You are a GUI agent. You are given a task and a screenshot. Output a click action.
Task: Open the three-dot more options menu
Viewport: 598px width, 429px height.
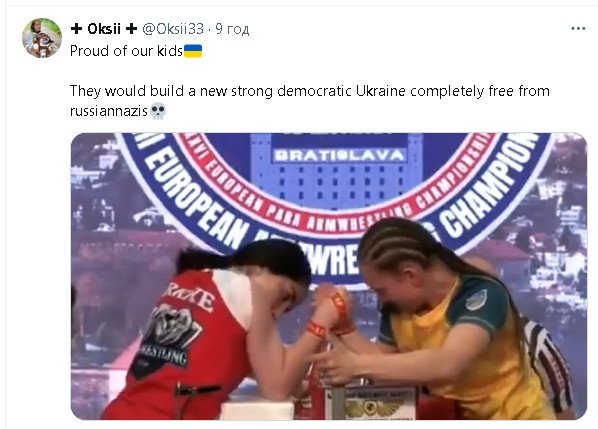(x=578, y=29)
